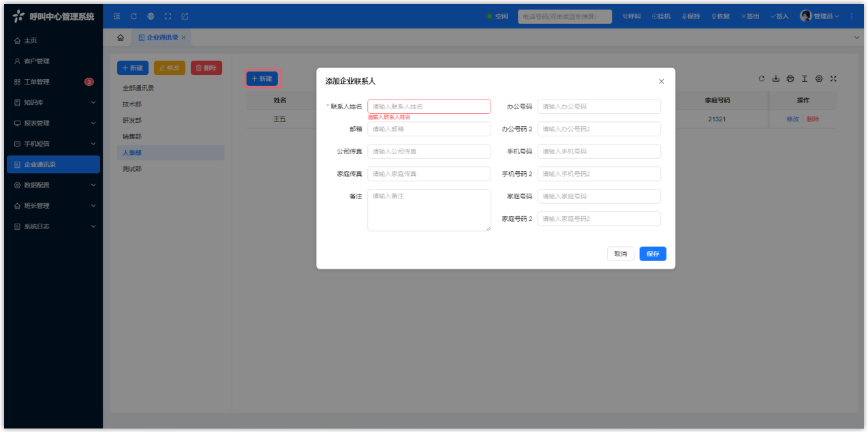Click the 挂机 hang-up button
The image size is (868, 433).
661,16
